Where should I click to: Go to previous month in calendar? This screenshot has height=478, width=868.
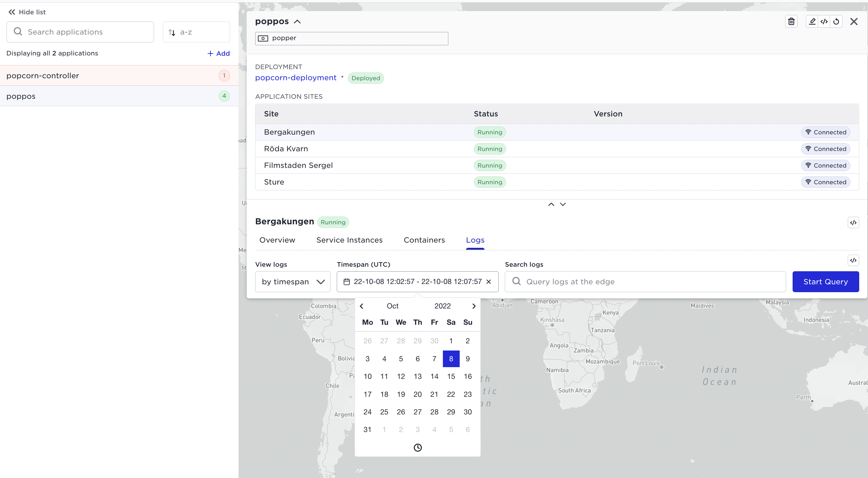tap(362, 306)
